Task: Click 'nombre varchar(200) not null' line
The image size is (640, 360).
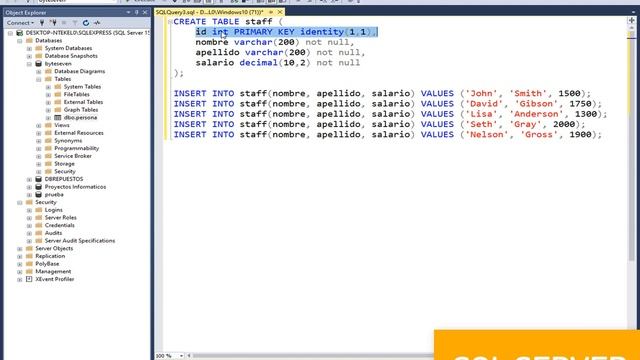Action: click(275, 42)
